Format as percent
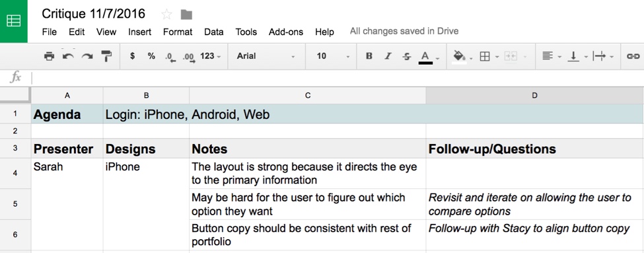Viewport: 644px width, 253px height. coord(151,56)
